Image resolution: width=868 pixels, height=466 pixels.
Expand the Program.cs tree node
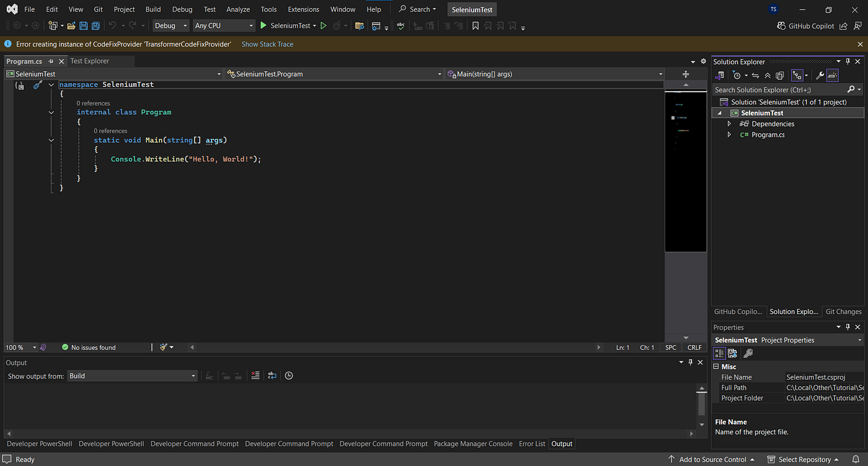pyautogui.click(x=729, y=135)
